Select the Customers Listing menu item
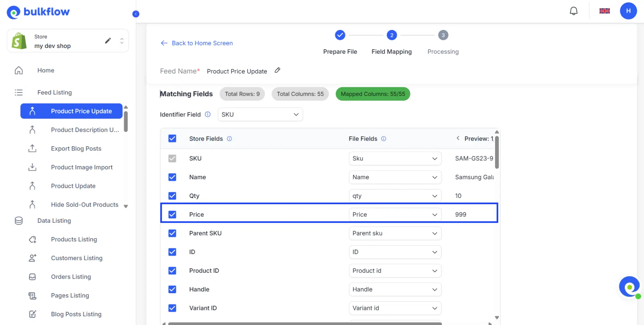The height and width of the screenshot is (325, 644). tap(76, 258)
